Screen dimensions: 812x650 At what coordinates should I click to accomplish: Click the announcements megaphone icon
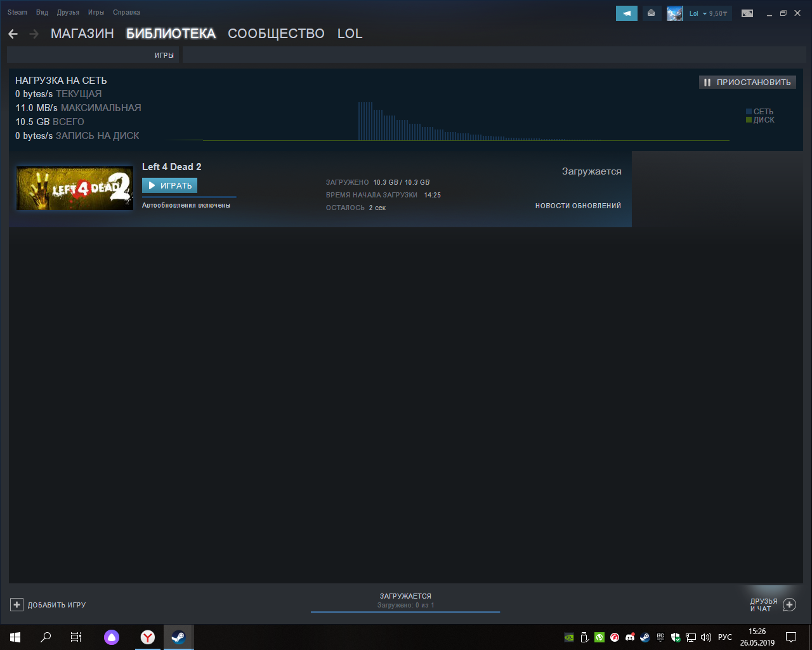(x=627, y=13)
